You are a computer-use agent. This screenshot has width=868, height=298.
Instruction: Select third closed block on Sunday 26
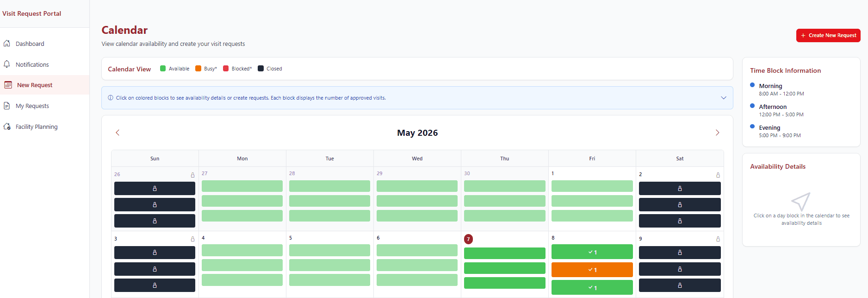[x=155, y=221]
